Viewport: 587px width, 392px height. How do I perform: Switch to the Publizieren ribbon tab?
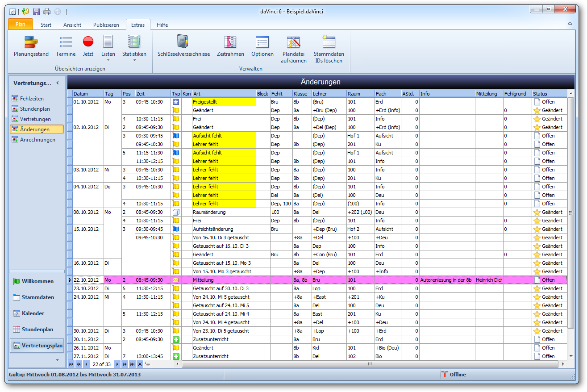[x=106, y=25]
